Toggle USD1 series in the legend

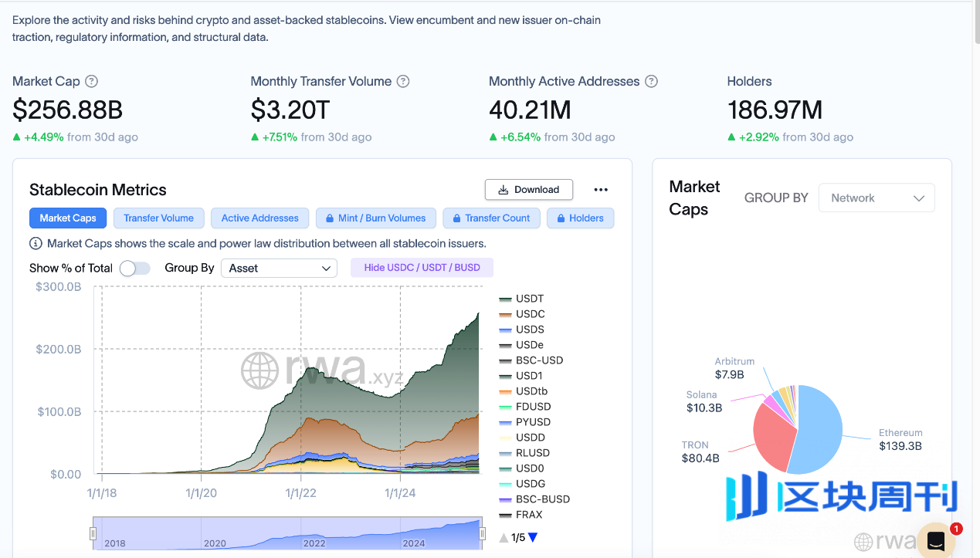[x=521, y=376]
